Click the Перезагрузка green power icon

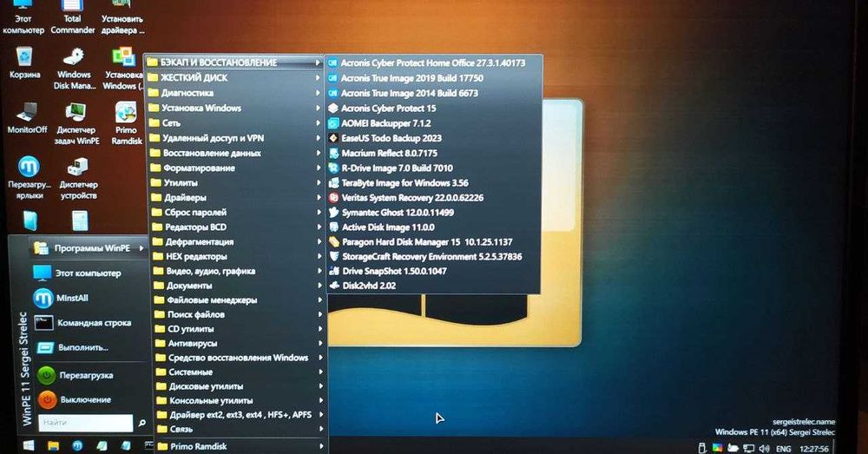[47, 375]
